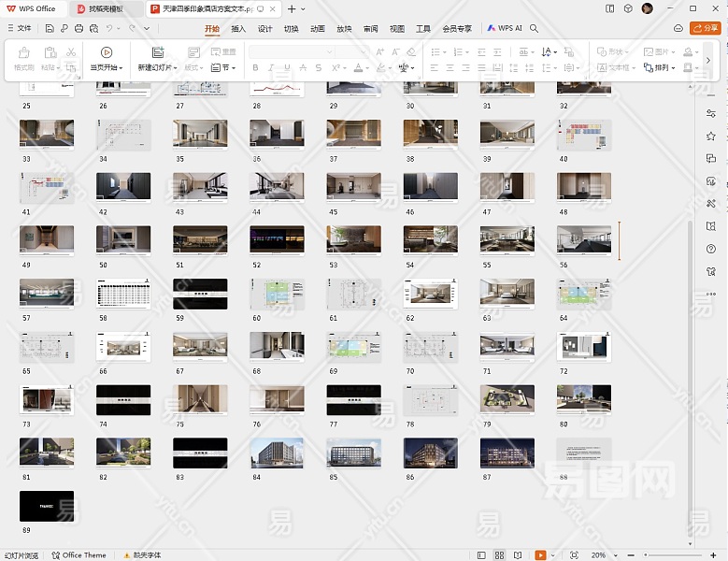Switch to slide sorter view in status bar
The width and height of the screenshot is (728, 561).
pyautogui.click(x=500, y=554)
